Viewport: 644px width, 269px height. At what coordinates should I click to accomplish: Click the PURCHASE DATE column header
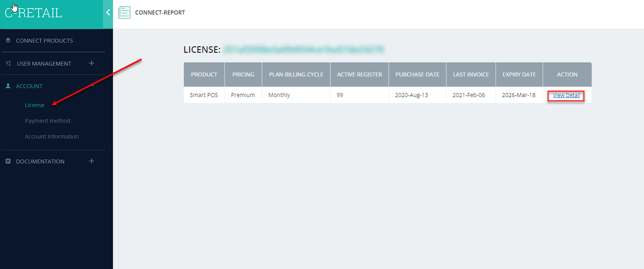coord(417,74)
